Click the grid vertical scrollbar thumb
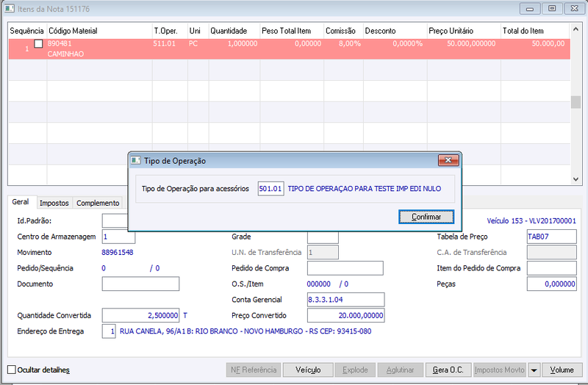 576,102
